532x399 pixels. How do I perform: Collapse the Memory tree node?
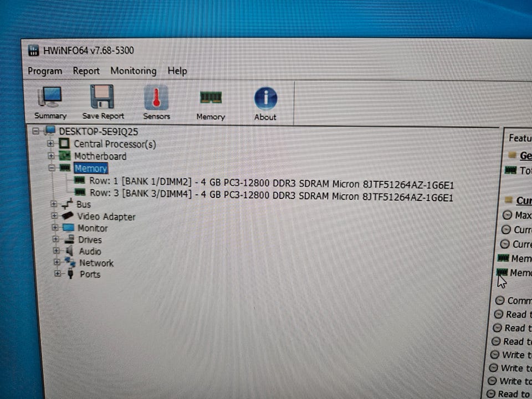coord(52,168)
